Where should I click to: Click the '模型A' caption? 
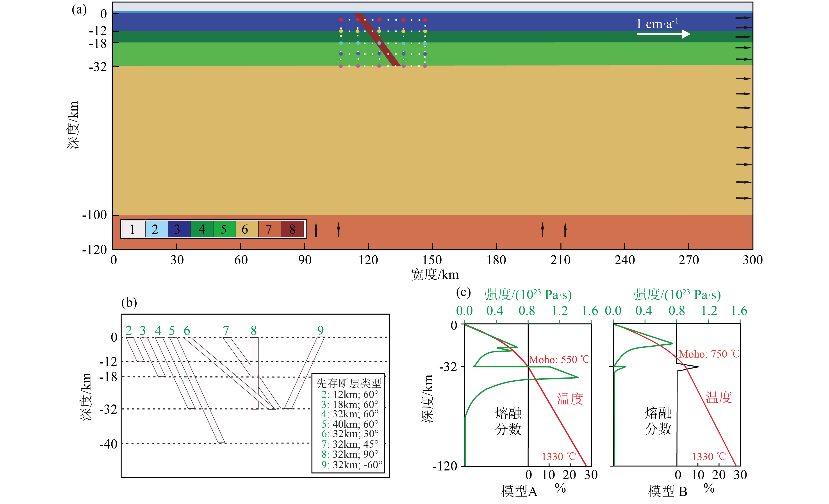pos(519,491)
